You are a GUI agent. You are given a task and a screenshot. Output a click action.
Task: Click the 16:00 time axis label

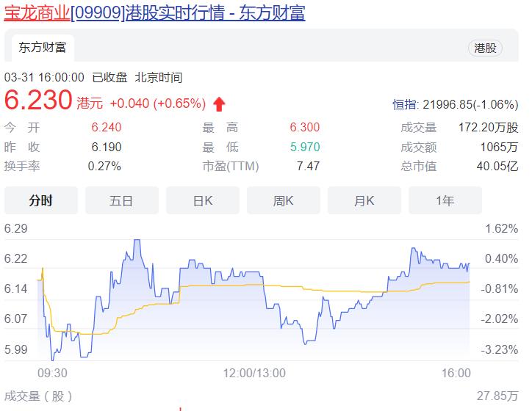pyautogui.click(x=456, y=373)
